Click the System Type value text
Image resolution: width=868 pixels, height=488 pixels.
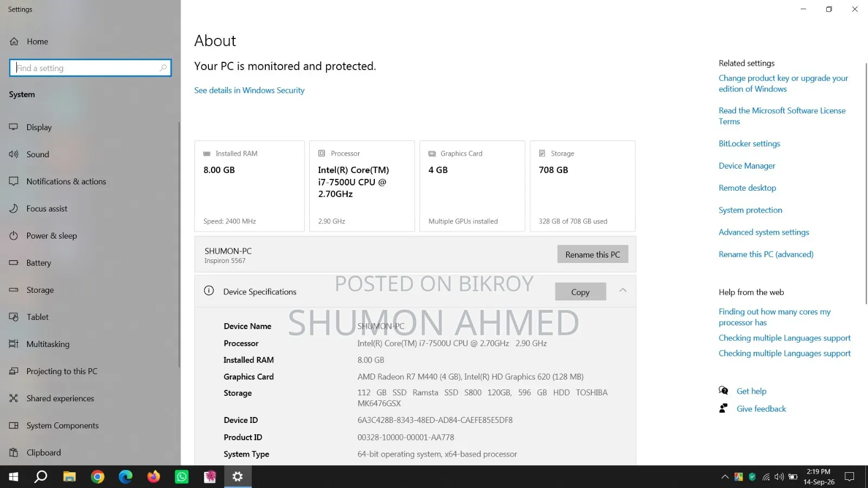point(437,454)
